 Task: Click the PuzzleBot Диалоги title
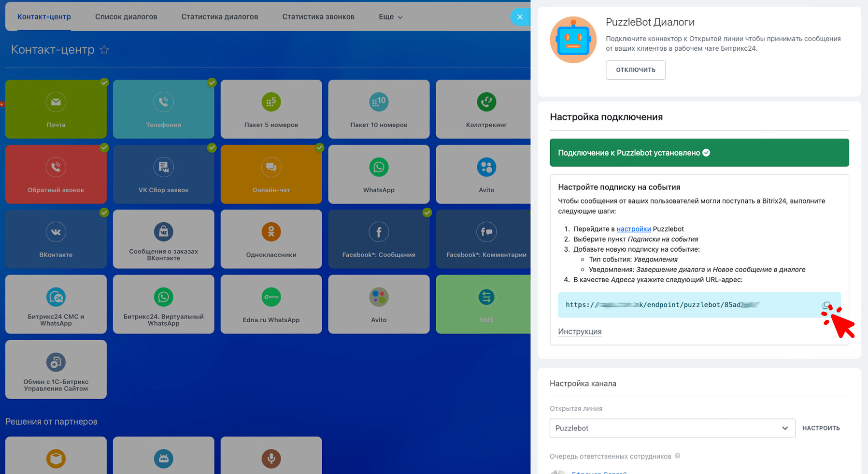[650, 22]
